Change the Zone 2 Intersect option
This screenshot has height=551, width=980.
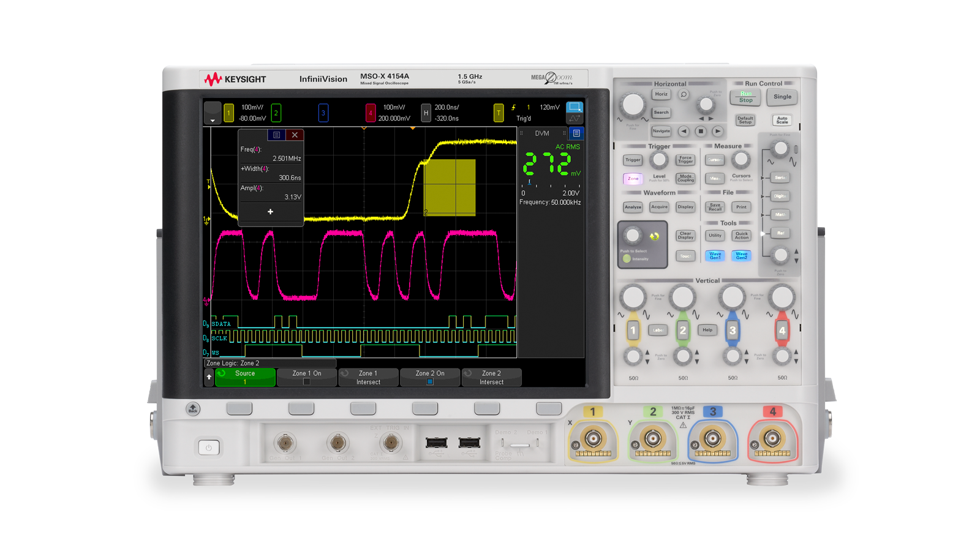[491, 377]
